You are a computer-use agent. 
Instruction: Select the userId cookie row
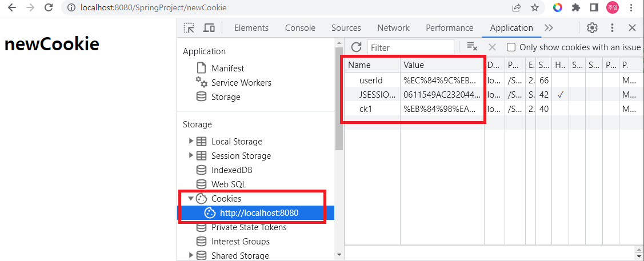click(494, 80)
